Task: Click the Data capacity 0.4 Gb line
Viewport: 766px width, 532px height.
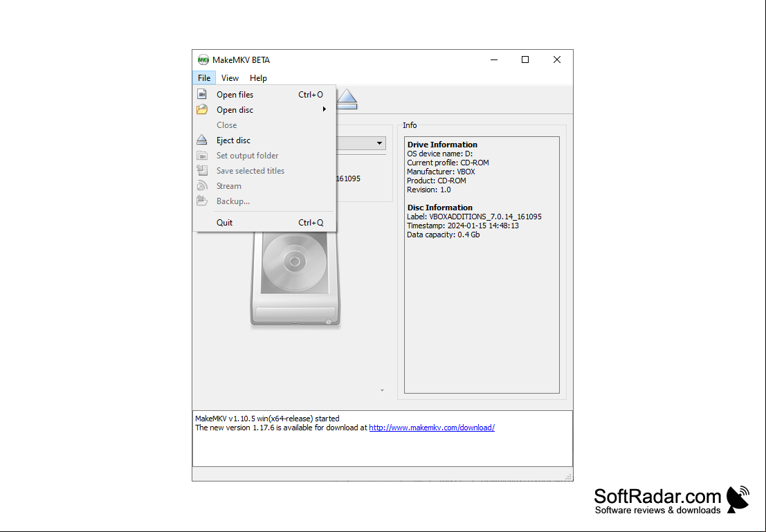Action: [443, 235]
